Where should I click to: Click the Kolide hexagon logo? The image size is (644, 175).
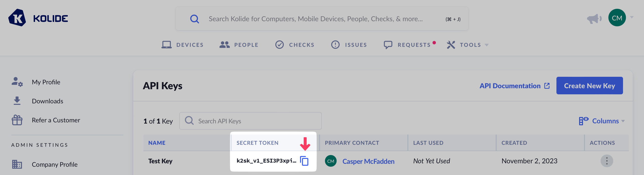point(17,18)
